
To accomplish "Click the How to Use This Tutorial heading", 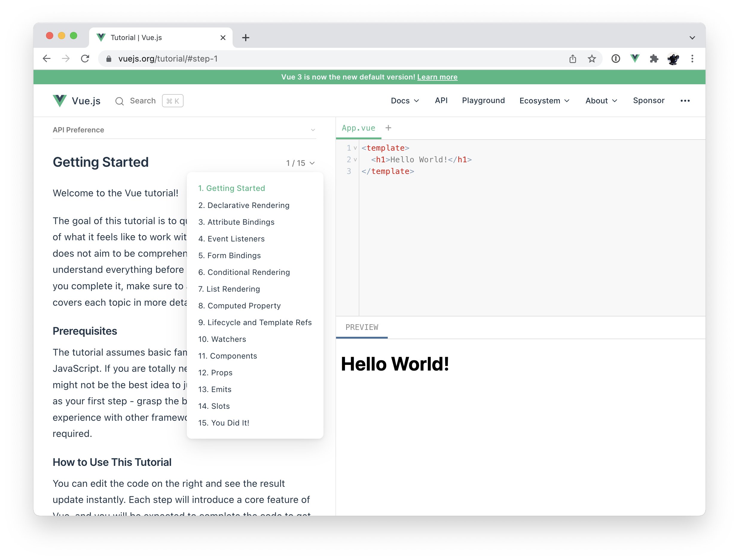I will [112, 462].
